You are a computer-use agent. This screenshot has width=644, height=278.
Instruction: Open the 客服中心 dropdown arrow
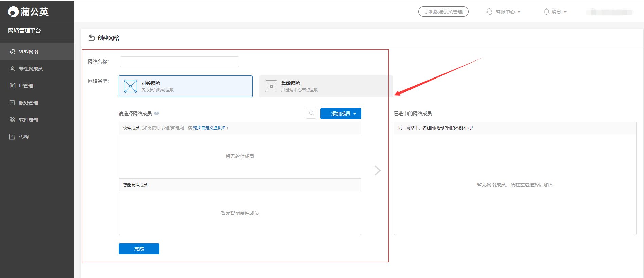click(519, 12)
